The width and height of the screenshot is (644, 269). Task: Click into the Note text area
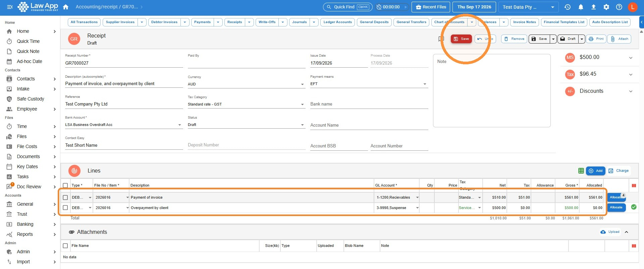coord(492,90)
